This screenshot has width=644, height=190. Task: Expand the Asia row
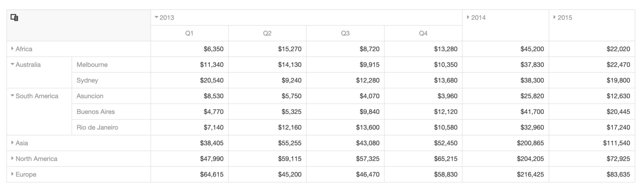(x=13, y=143)
